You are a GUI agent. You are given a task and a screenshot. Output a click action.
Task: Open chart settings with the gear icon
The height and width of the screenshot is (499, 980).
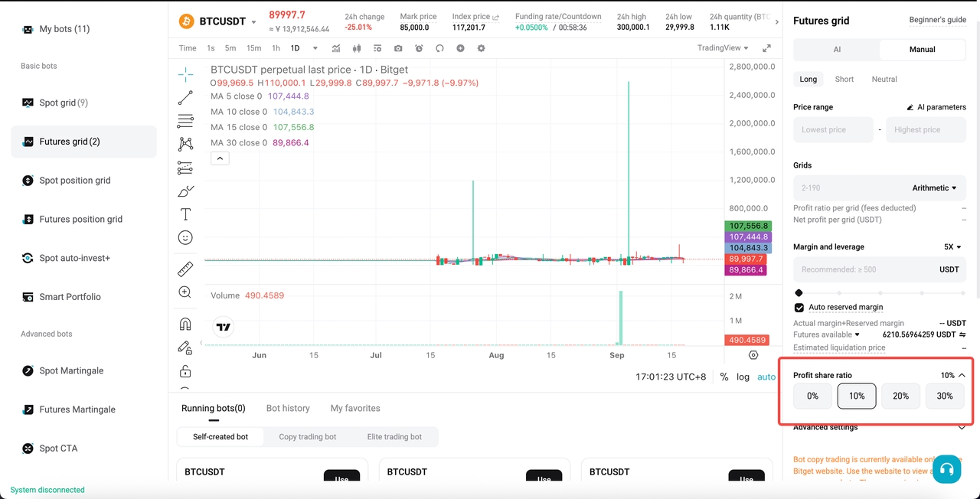(481, 48)
